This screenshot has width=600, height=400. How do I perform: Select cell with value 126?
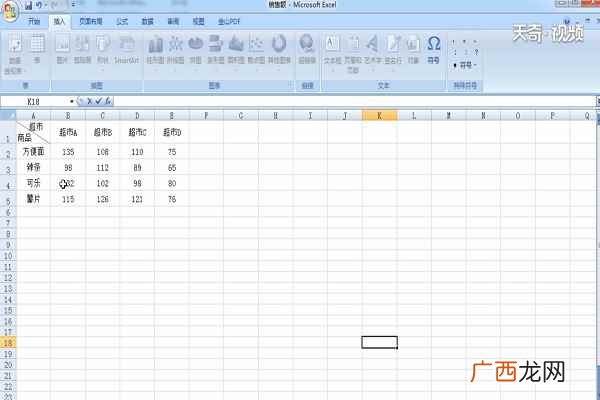tap(103, 199)
